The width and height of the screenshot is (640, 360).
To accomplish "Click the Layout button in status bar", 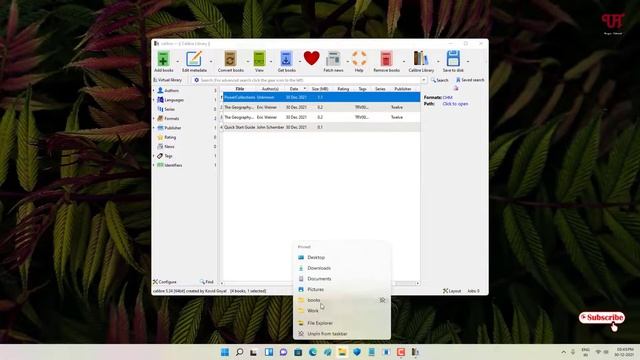I will coord(452,291).
